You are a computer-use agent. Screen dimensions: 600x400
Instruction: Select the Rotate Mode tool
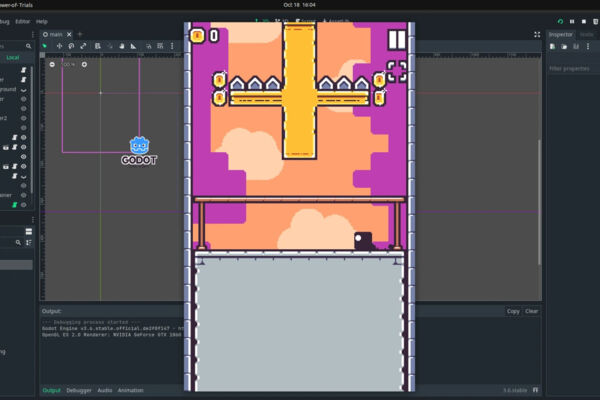click(71, 46)
